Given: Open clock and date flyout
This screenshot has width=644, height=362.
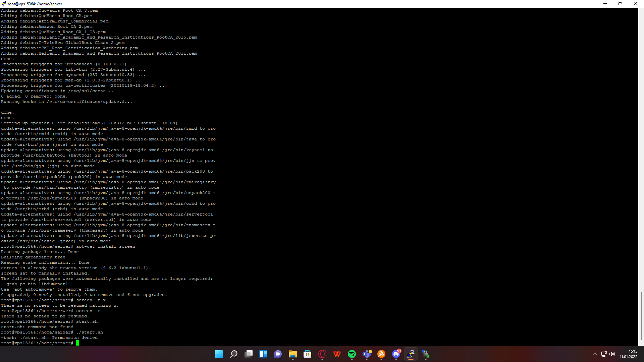Looking at the screenshot, I should click(x=629, y=354).
